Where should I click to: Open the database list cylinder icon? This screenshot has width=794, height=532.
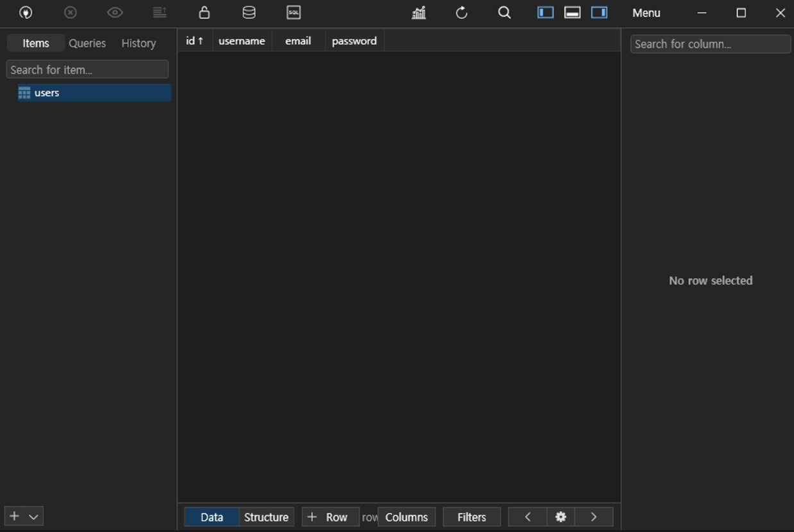coord(249,13)
